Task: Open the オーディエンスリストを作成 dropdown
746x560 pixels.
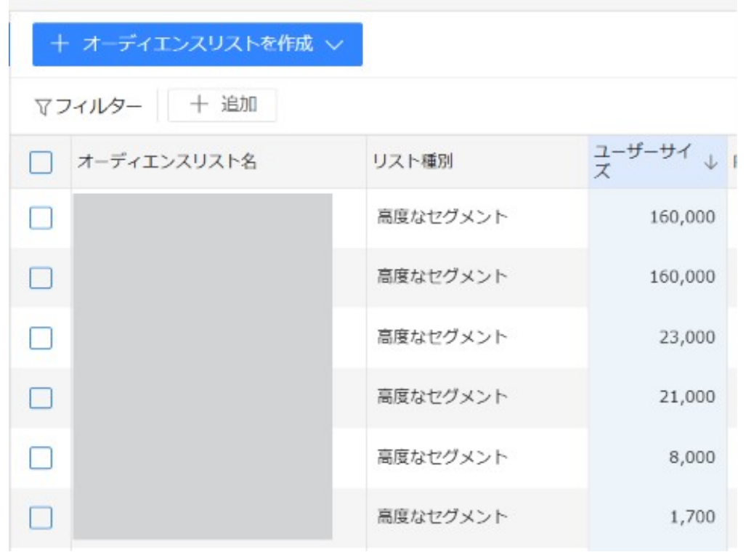Action: 198,44
